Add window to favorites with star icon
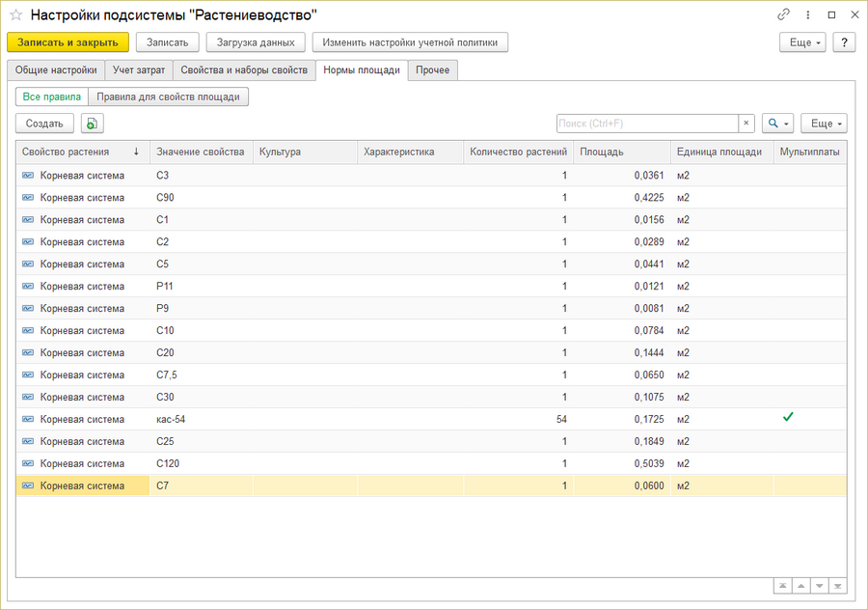868x610 pixels. coord(15,15)
